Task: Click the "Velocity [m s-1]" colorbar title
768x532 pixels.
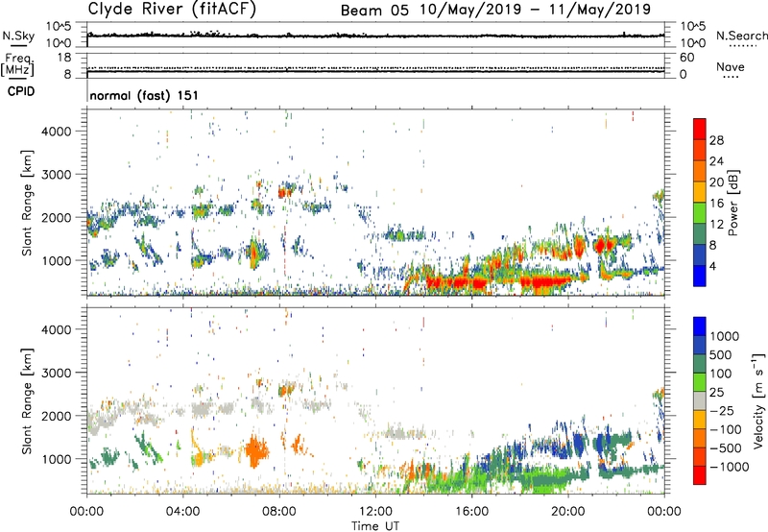Action: pyautogui.click(x=758, y=400)
